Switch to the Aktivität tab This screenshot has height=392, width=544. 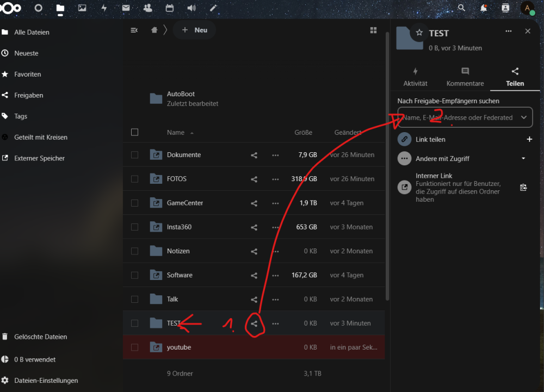tap(415, 77)
